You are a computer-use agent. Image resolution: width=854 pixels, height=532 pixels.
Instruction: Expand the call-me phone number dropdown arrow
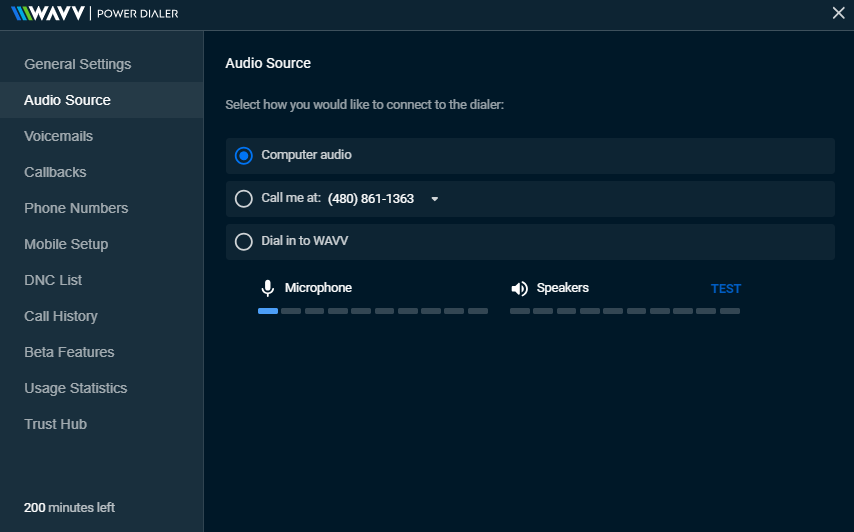click(x=435, y=199)
